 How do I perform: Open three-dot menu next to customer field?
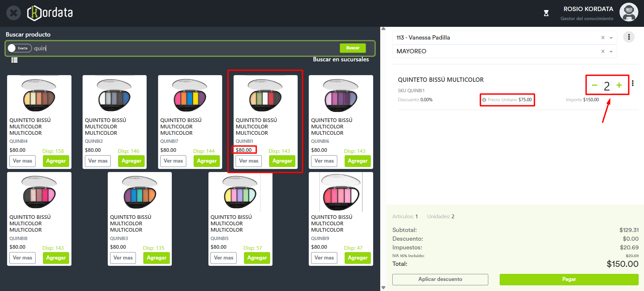click(629, 37)
